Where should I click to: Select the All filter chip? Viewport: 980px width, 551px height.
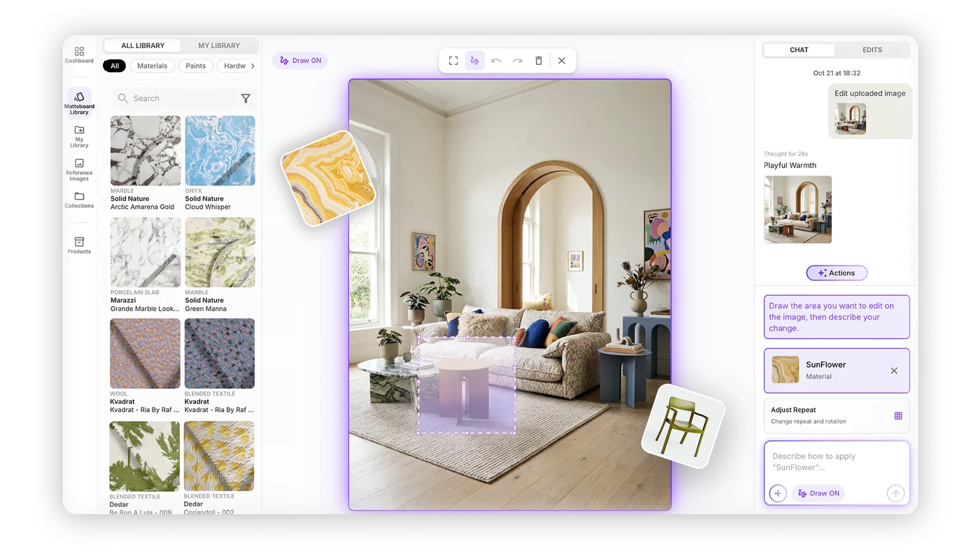[115, 66]
